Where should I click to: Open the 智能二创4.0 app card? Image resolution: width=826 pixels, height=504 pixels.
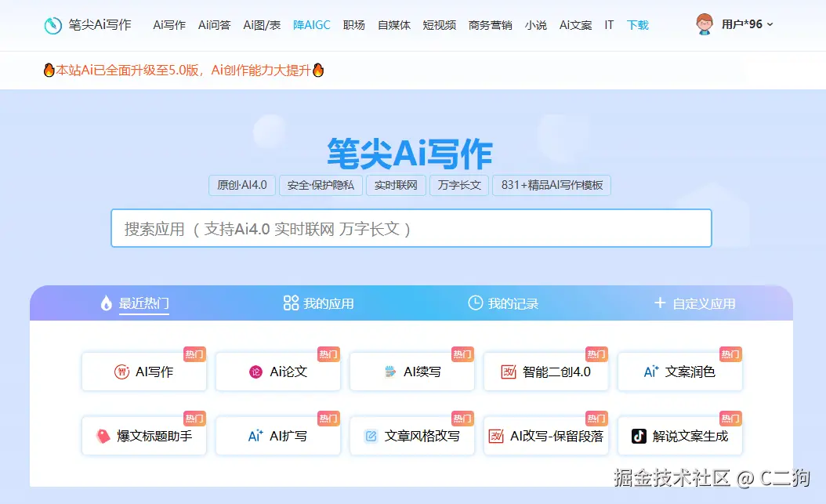coord(545,372)
